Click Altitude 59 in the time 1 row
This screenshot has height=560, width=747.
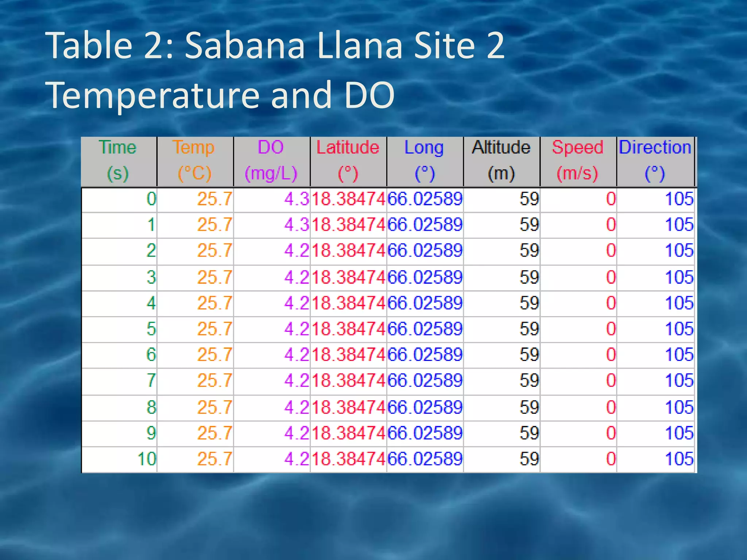point(502,225)
